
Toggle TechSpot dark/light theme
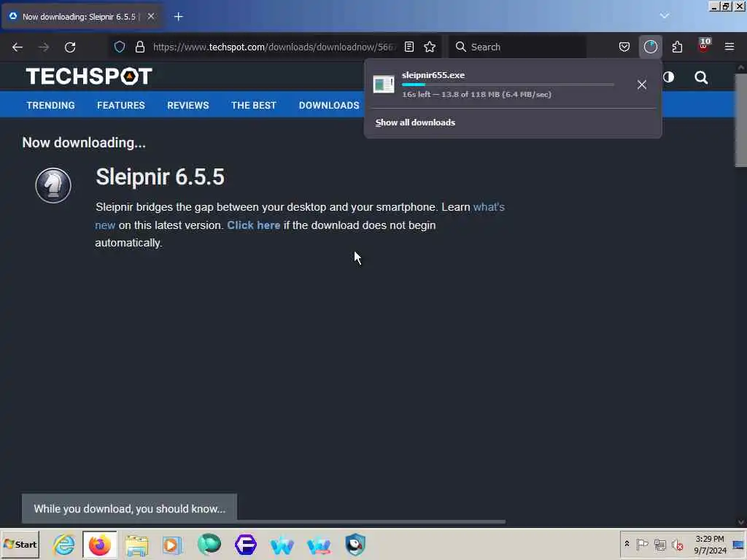(669, 77)
